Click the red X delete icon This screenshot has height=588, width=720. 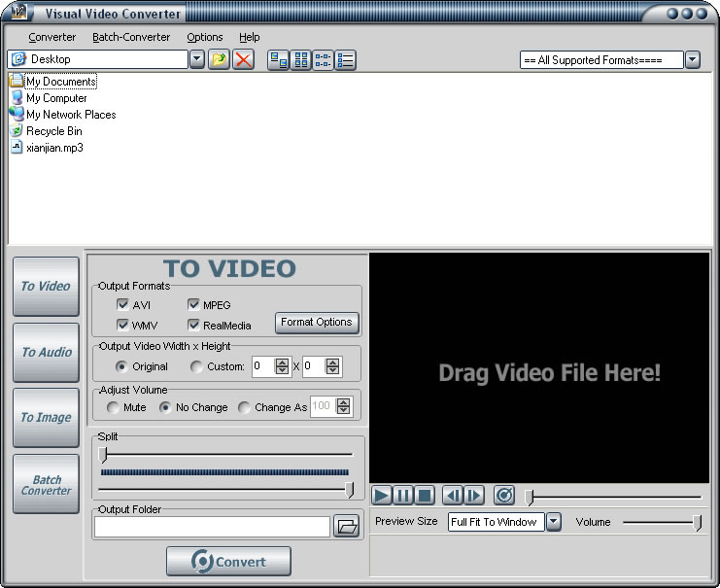pos(244,60)
